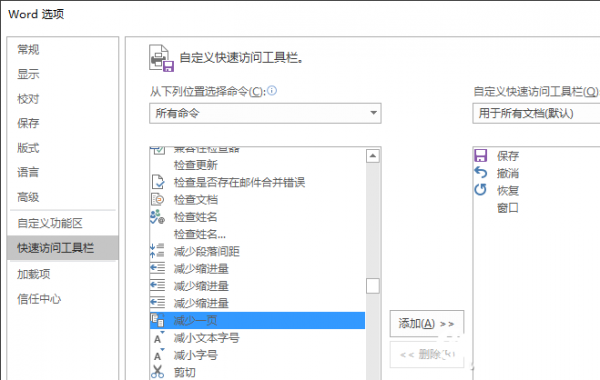Open the 信任中心 category
The image size is (600, 380).
point(39,299)
